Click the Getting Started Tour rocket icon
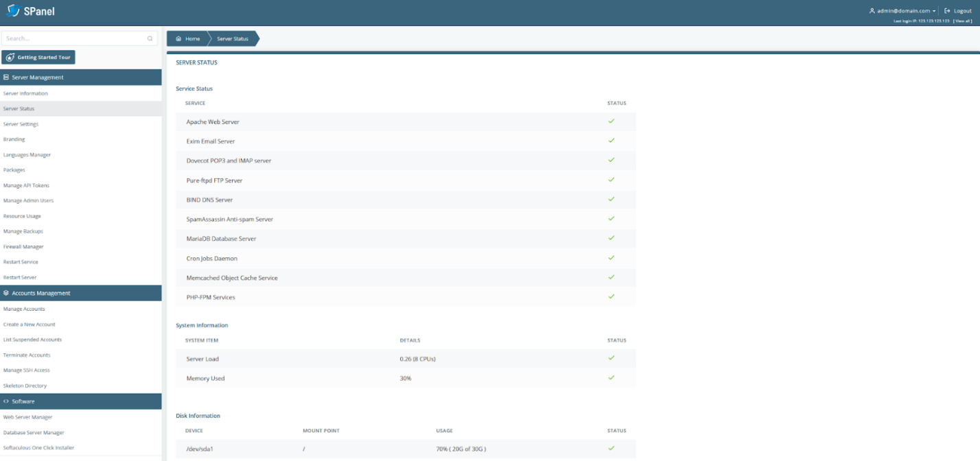This screenshot has height=461, width=980. (12, 57)
